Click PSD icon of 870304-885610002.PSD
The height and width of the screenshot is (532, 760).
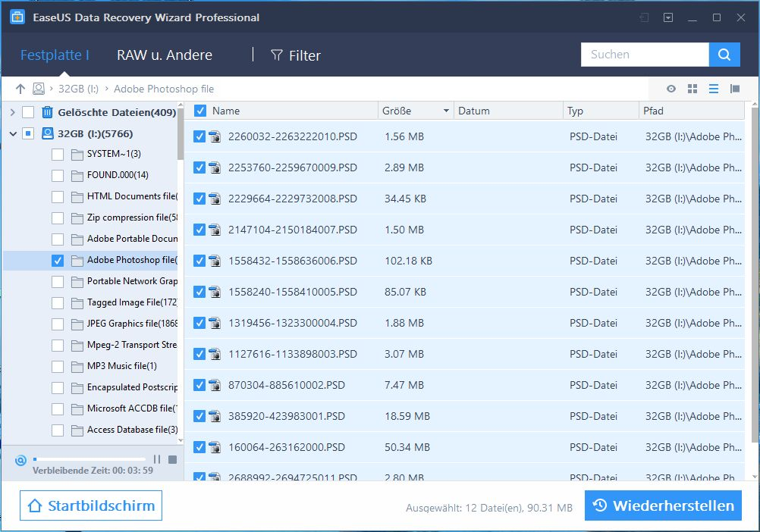[215, 385]
